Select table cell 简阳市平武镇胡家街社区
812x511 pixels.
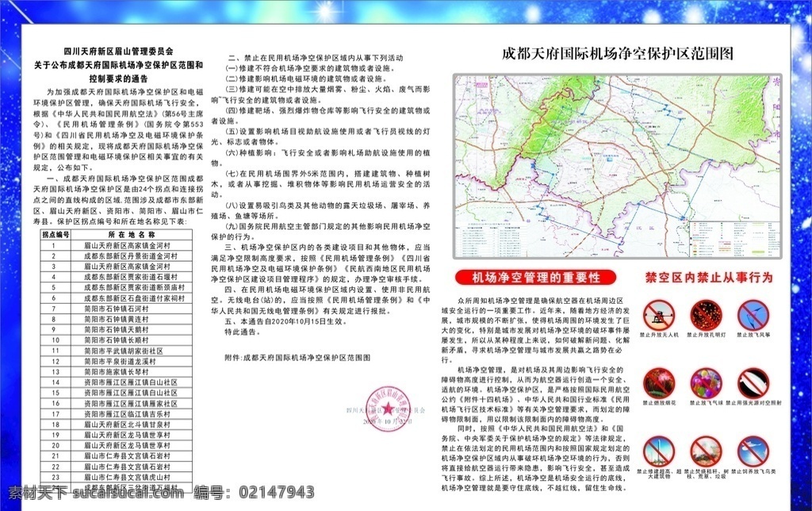(132, 351)
